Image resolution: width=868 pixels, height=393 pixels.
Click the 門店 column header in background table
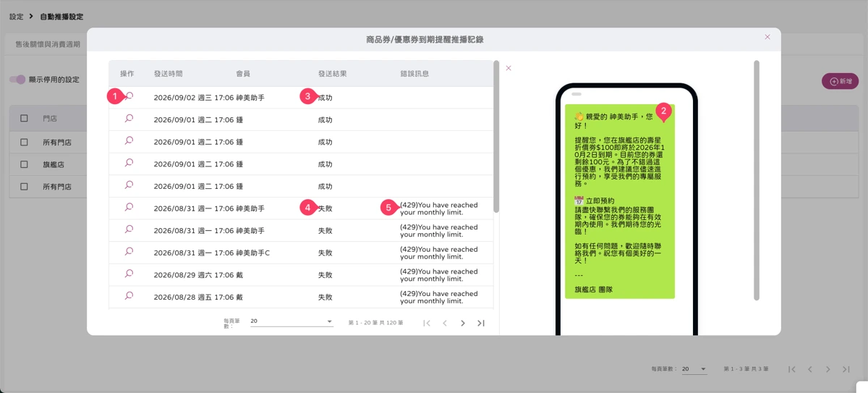[50, 118]
